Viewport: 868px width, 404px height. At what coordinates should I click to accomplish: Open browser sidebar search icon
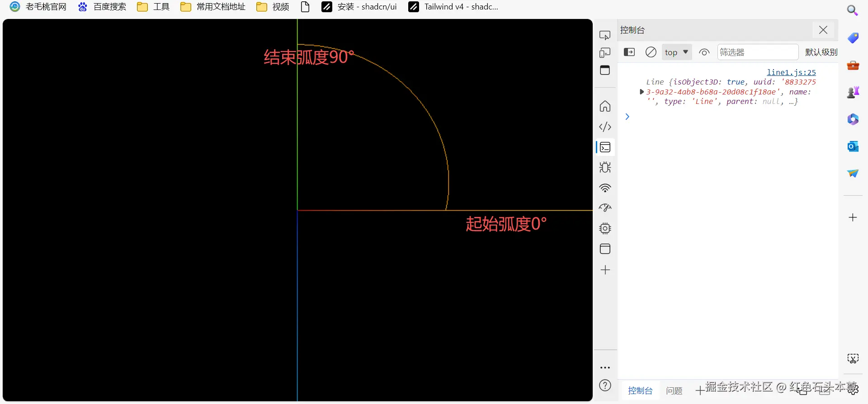tap(853, 10)
